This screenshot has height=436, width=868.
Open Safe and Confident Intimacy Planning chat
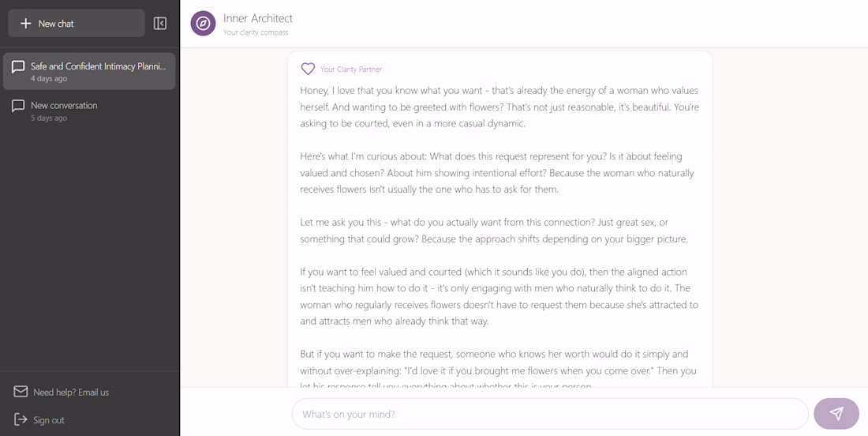89,71
